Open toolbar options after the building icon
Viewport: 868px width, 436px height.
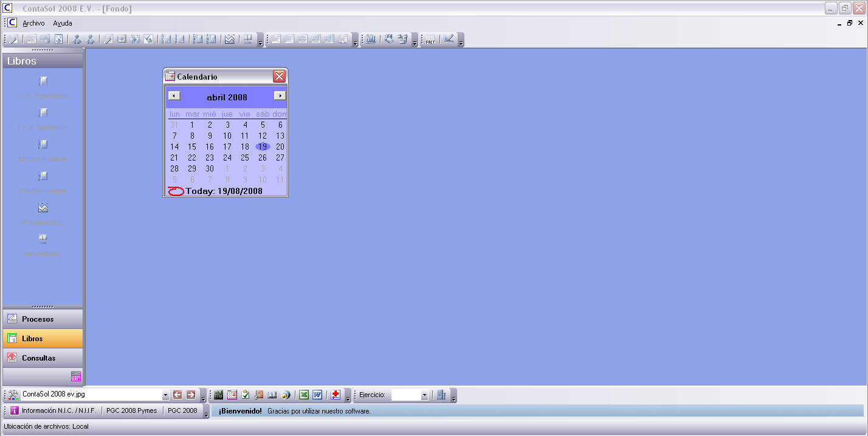453,396
